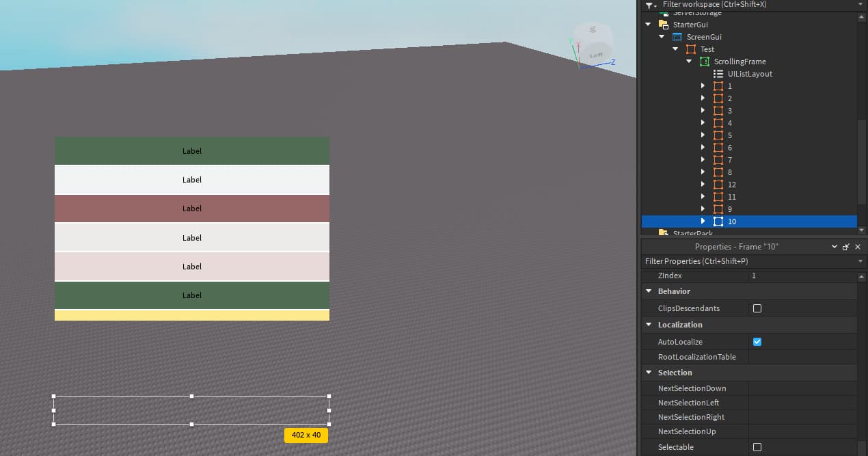Image resolution: width=868 pixels, height=456 pixels.
Task: Open the Filter Properties dropdown arrow
Action: 860,261
